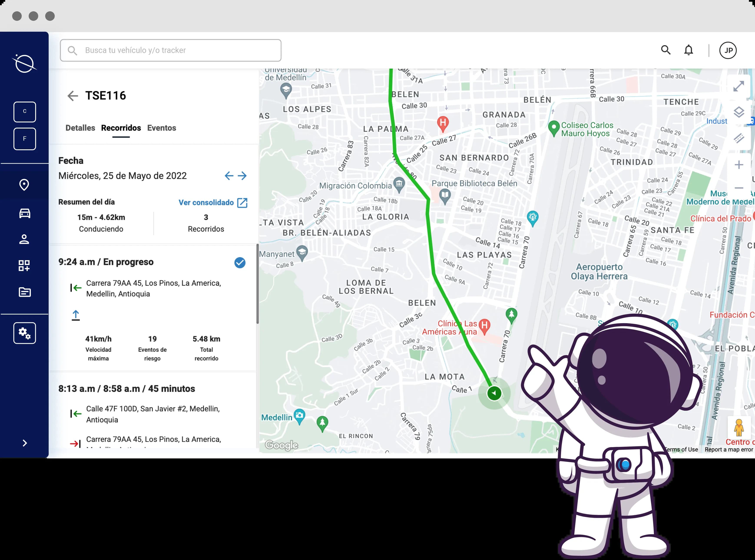Expand the sidebar with bottom chevron

pyautogui.click(x=24, y=443)
